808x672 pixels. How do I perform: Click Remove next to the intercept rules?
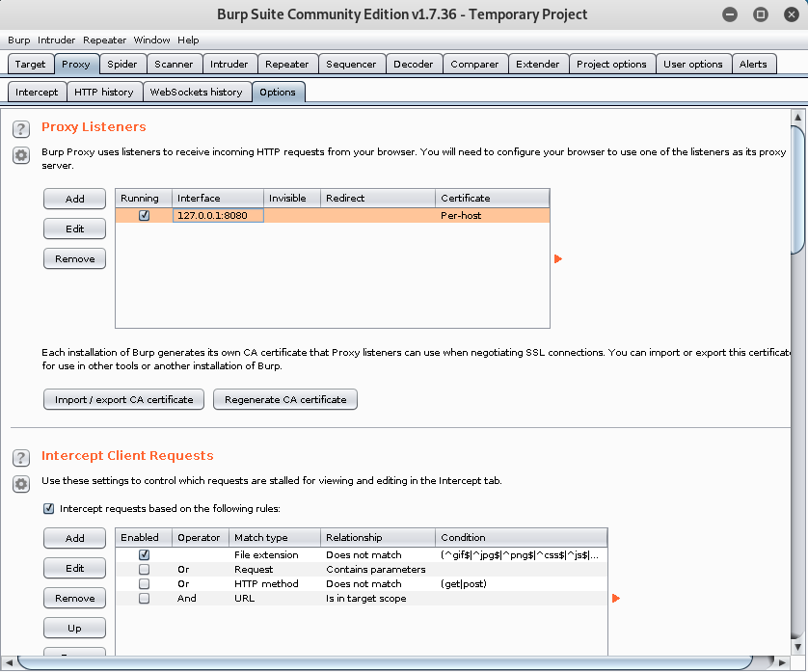tap(74, 599)
